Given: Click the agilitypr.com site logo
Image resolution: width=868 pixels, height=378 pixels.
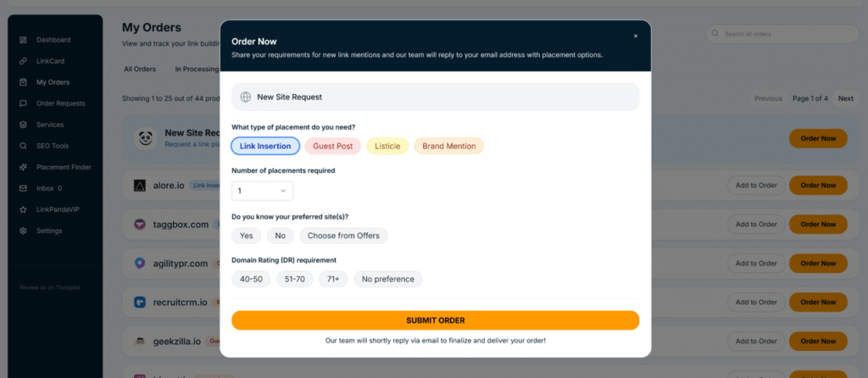Looking at the screenshot, I should 140,264.
